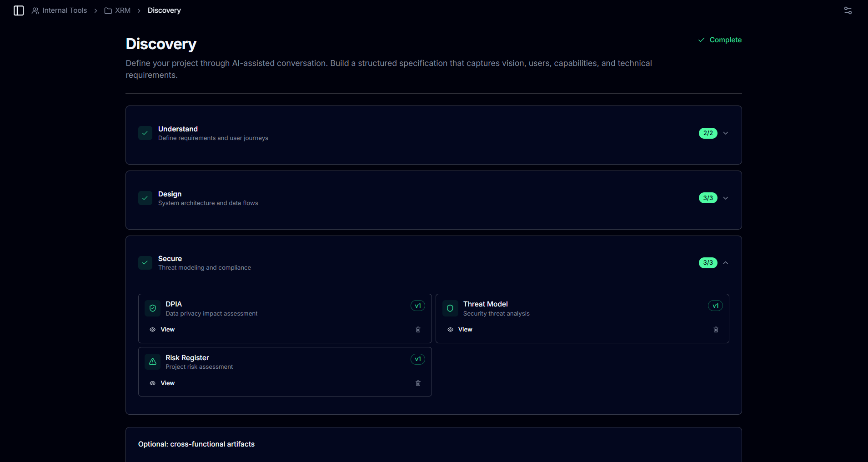Click the DPIA card title

174,304
